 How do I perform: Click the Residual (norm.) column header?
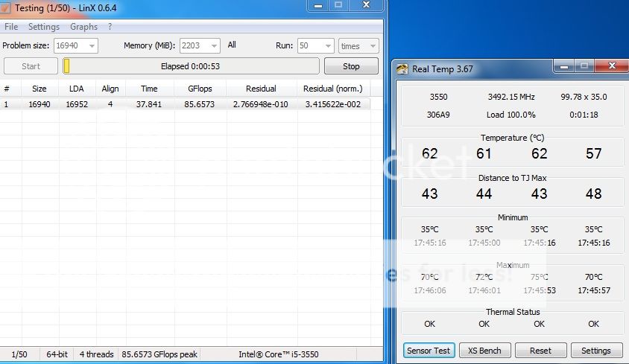(x=332, y=89)
